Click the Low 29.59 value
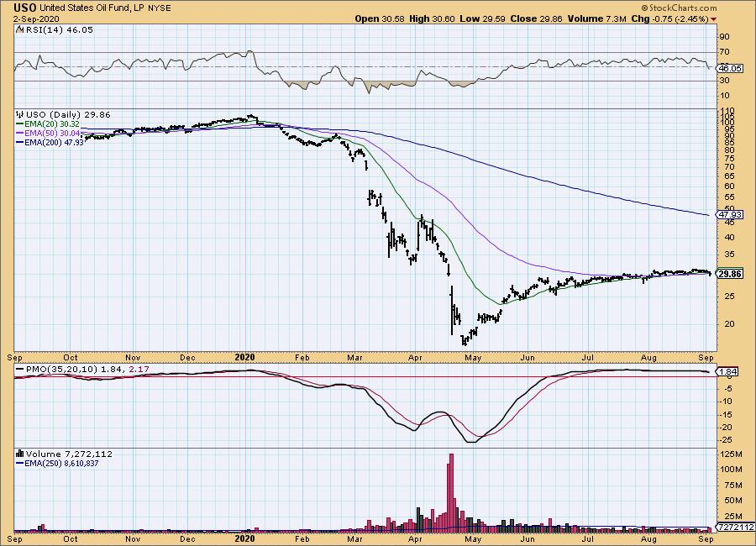Screen dimensions: 756x546 point(482,18)
